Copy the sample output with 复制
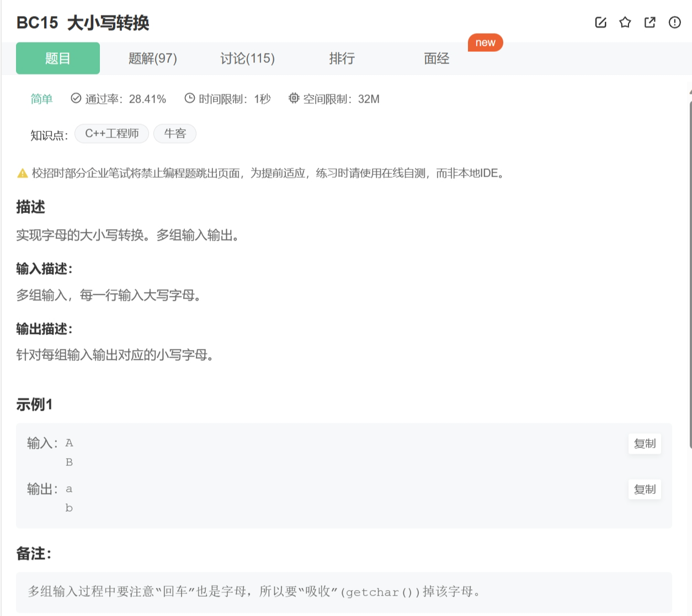This screenshot has height=616, width=692. pos(644,489)
